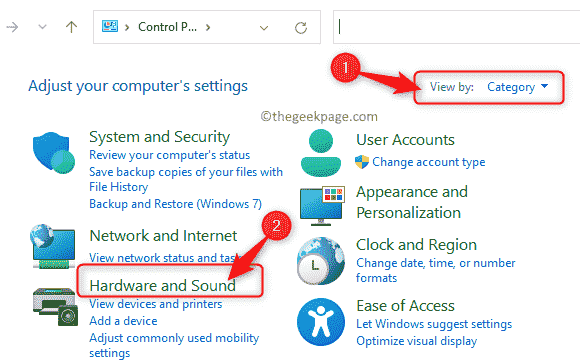
Task: Expand breadcrumb arrow after Control Panel
Action: click(x=208, y=27)
